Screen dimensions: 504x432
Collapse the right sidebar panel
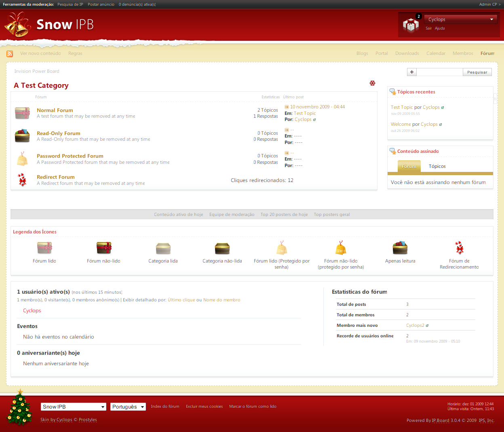495,99
